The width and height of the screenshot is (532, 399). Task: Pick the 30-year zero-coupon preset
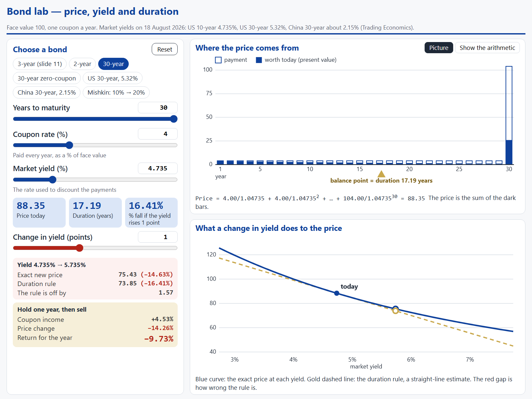pos(47,78)
